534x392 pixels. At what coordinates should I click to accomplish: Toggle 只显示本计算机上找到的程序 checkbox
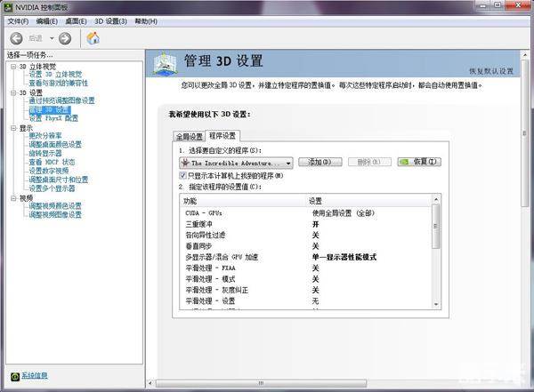[183, 176]
